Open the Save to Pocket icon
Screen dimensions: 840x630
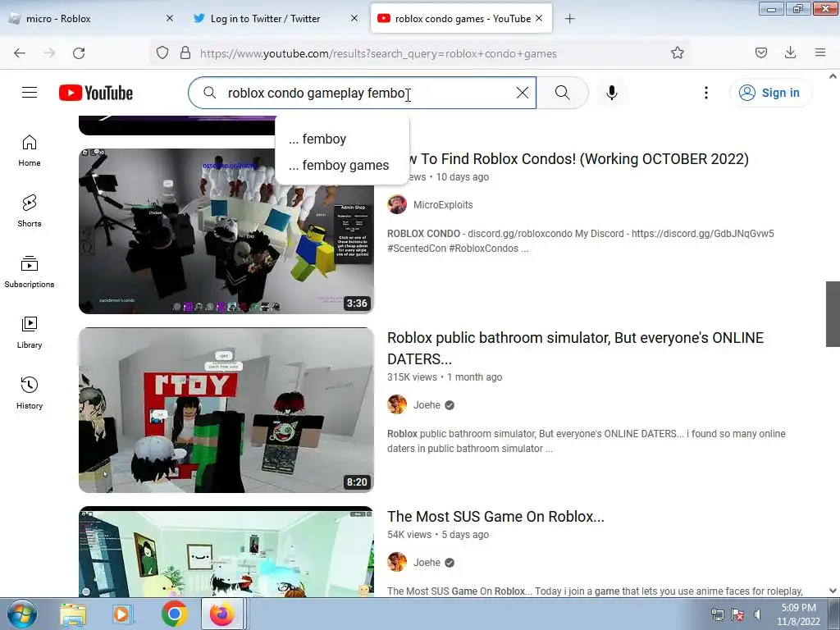point(760,52)
